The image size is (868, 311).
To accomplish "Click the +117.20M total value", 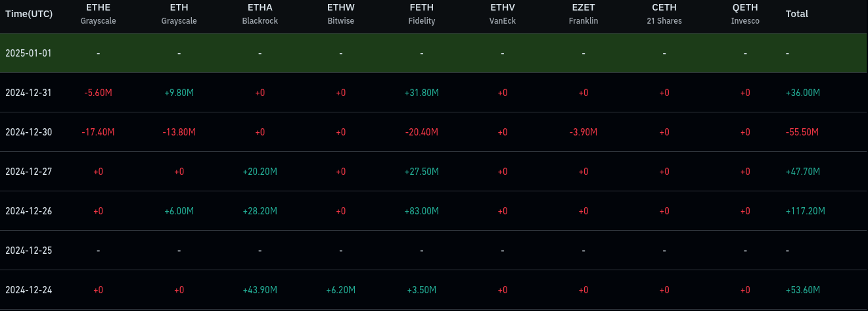I will tap(805, 211).
